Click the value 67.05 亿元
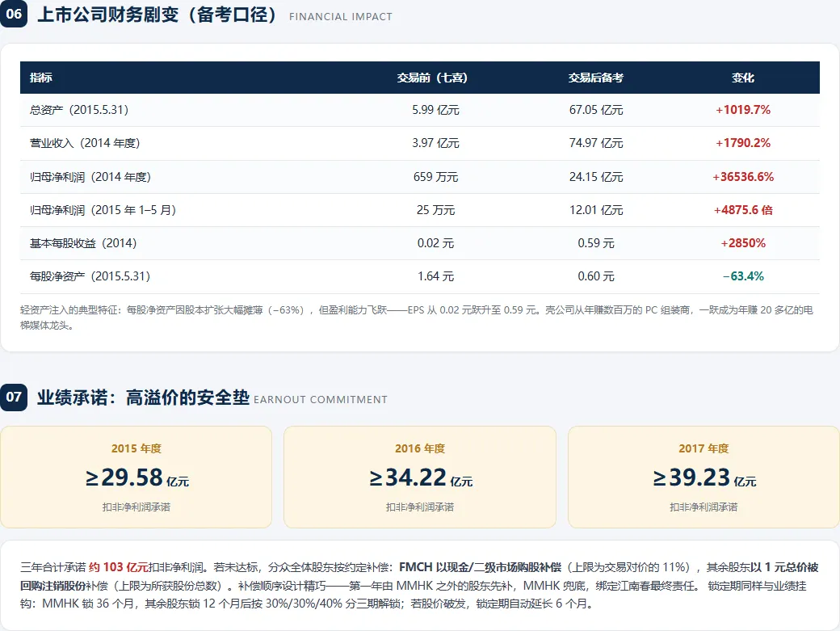840x631 pixels. pos(596,110)
